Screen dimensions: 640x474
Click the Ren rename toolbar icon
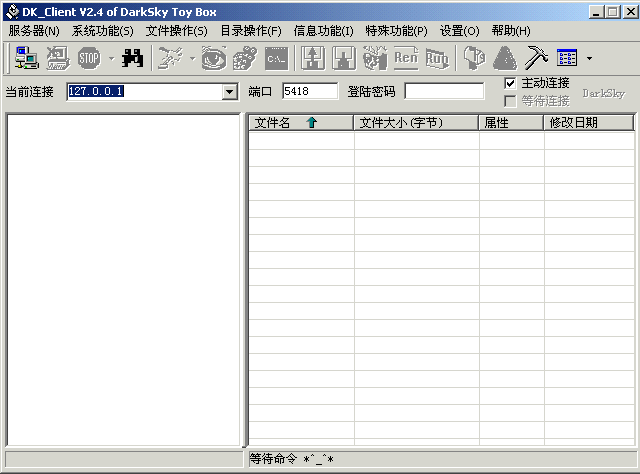pyautogui.click(x=406, y=58)
